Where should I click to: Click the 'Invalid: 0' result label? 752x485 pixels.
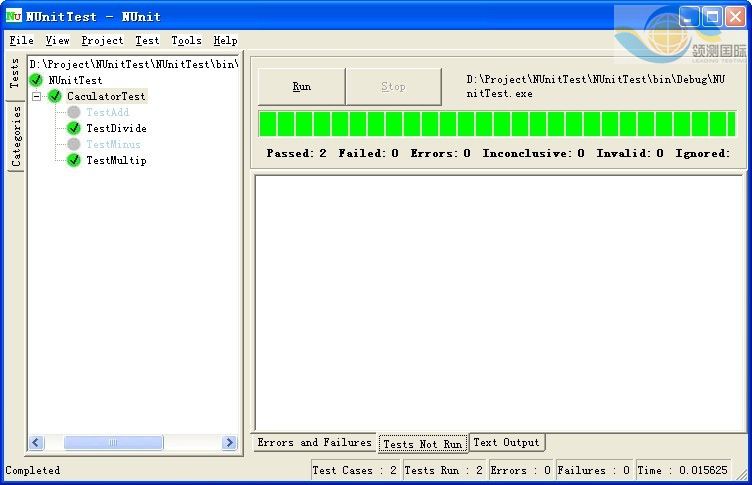coord(630,153)
